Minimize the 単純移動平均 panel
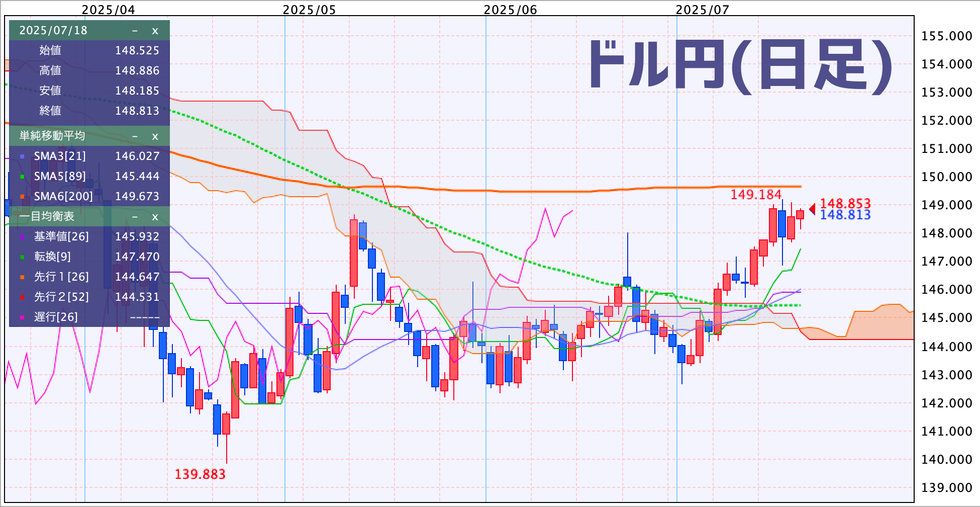Screen dimensions: 980x507 pos(135,136)
